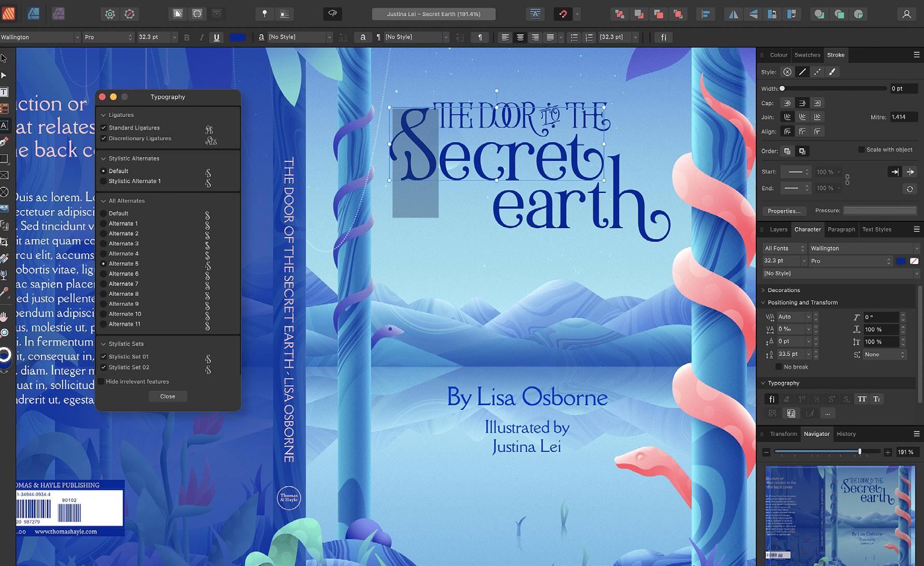This screenshot has width=924, height=566.
Task: Toggle Standard Ligatures checkbox
Action: click(104, 128)
